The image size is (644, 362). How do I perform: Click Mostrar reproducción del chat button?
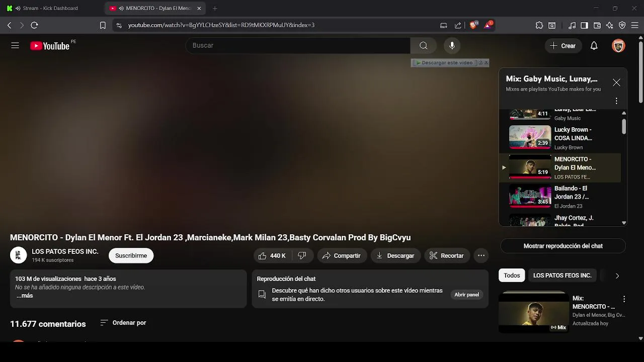pyautogui.click(x=563, y=246)
